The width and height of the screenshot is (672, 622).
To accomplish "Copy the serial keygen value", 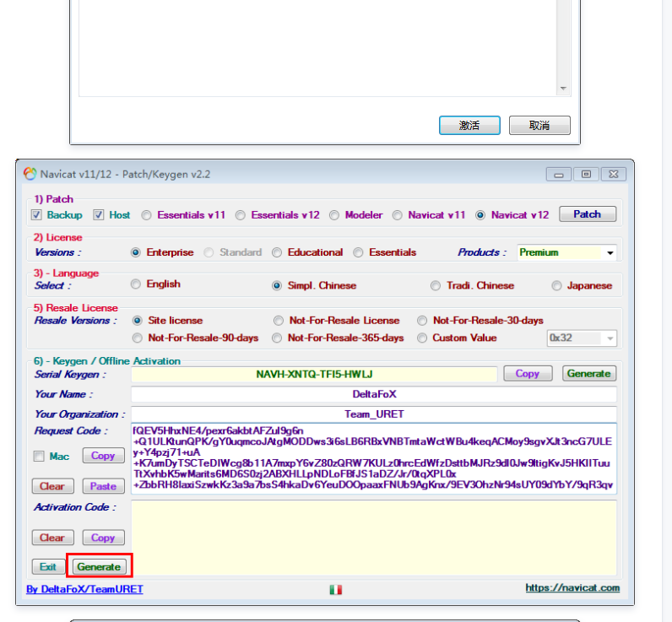I will coord(528,374).
